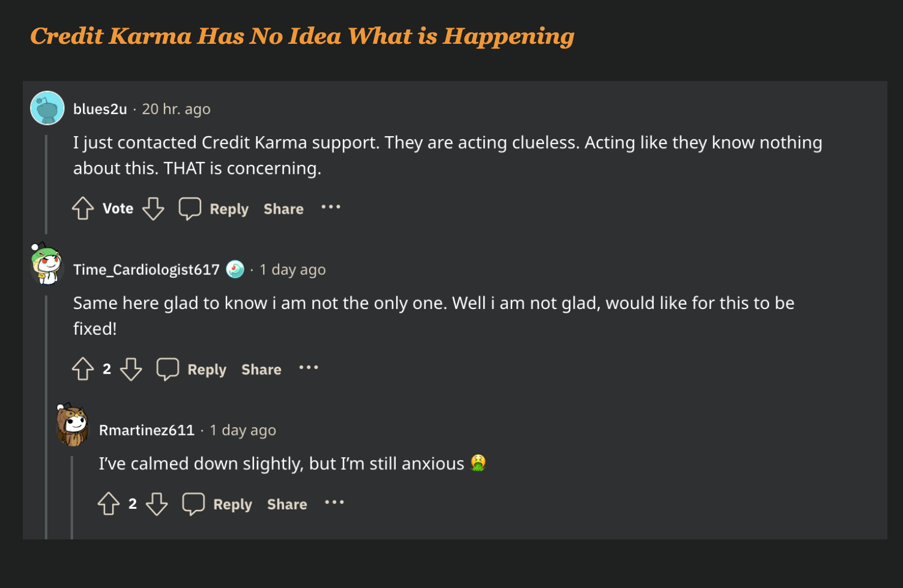Open Rmartinez611 username link
903x588 pixels.
pos(146,430)
